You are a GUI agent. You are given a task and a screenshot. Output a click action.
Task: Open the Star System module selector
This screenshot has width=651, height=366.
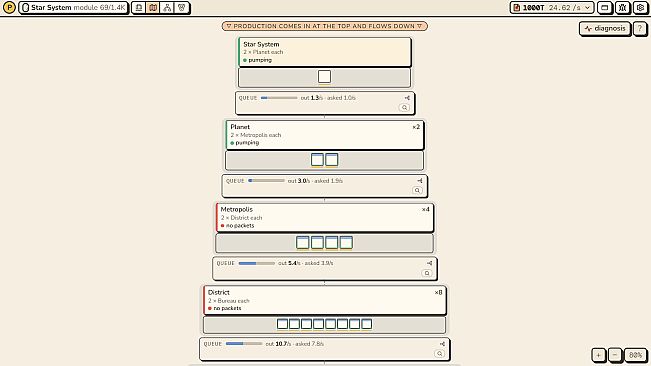coord(73,7)
